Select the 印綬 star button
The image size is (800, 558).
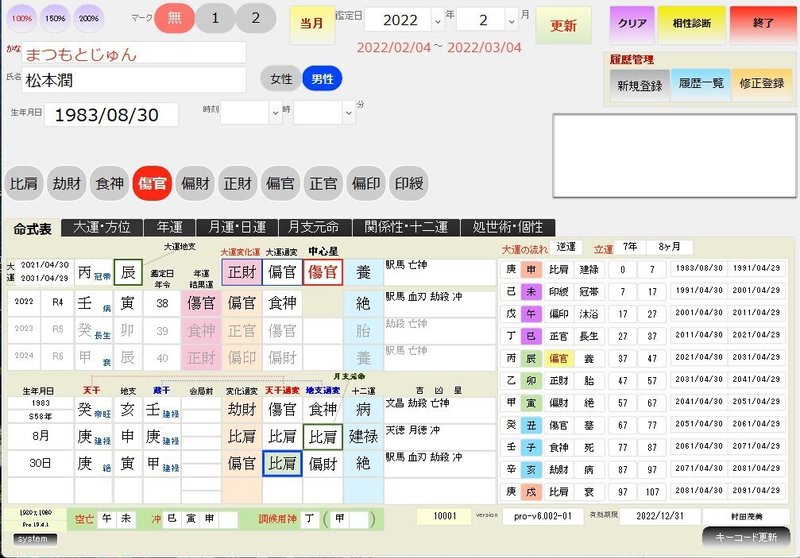pyautogui.click(x=409, y=183)
